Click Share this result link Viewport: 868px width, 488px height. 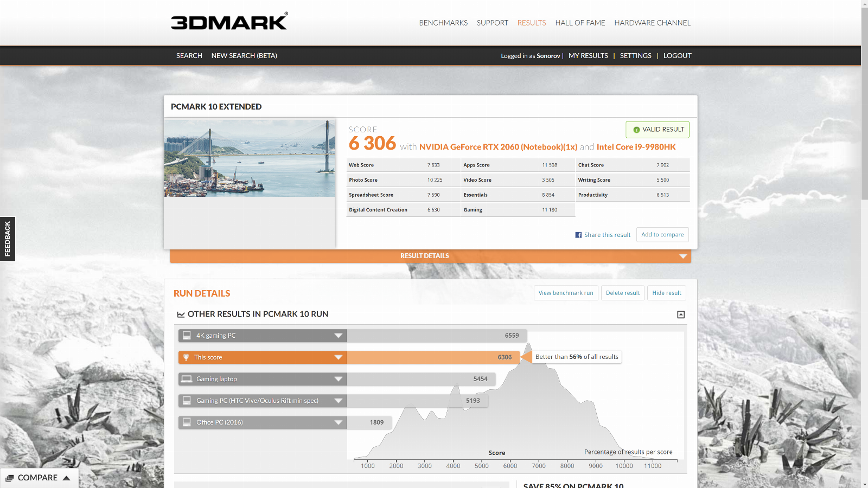pyautogui.click(x=608, y=235)
